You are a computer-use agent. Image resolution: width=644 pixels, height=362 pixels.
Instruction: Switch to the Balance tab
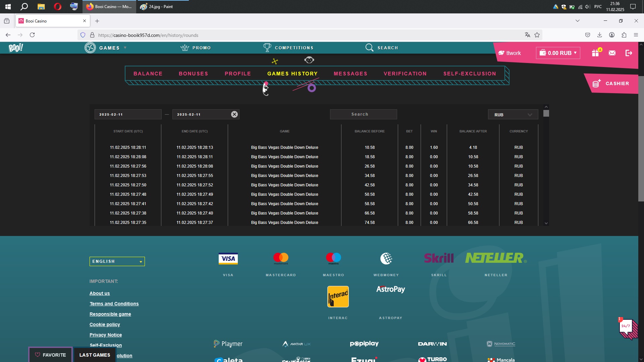tap(148, 74)
